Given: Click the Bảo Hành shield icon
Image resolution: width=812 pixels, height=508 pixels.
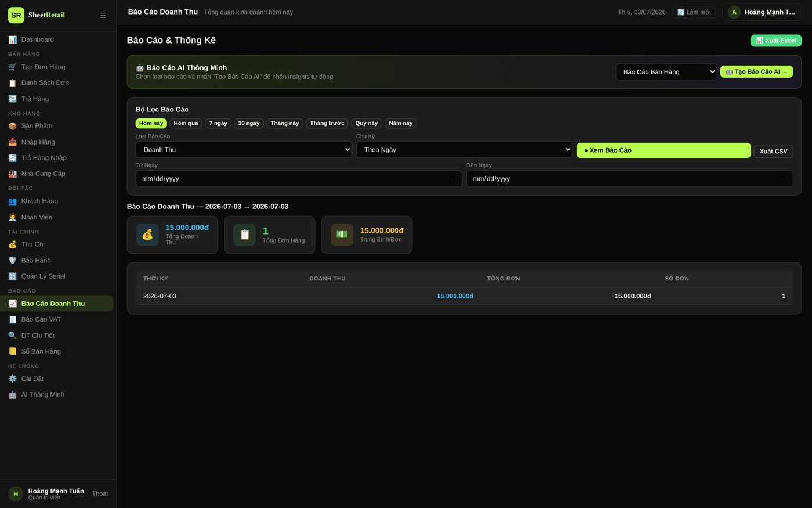Looking at the screenshot, I should tap(12, 260).
